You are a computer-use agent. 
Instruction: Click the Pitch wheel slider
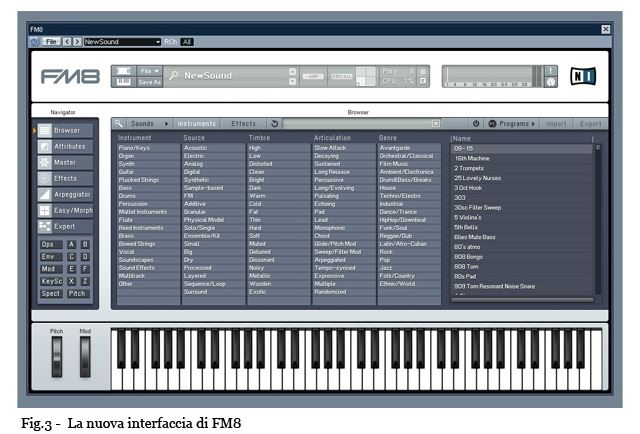56,358
